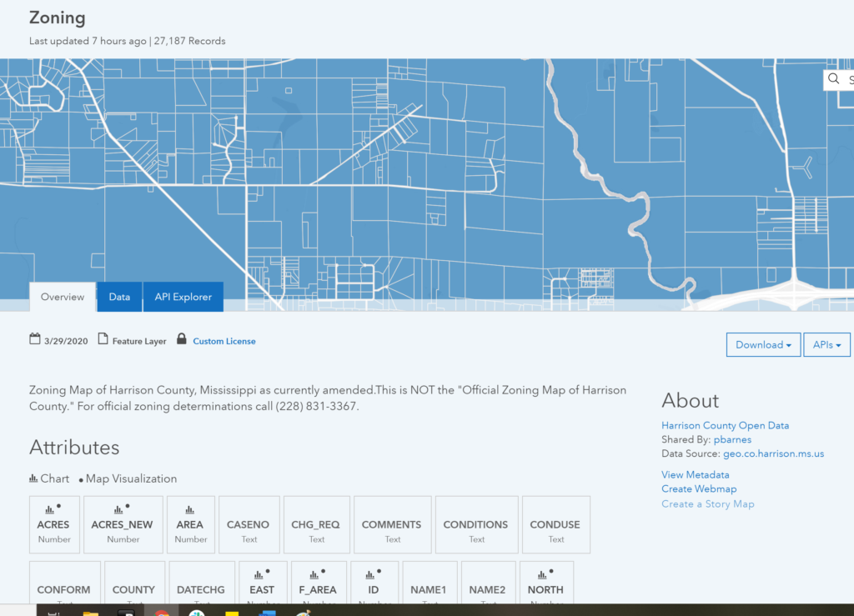Image resolution: width=854 pixels, height=616 pixels.
Task: Visit Harrison County Open Data link
Action: point(725,425)
